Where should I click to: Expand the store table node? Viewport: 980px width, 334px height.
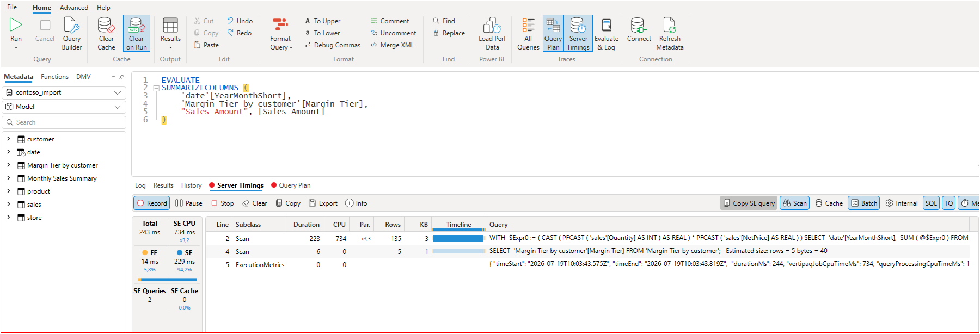click(9, 218)
